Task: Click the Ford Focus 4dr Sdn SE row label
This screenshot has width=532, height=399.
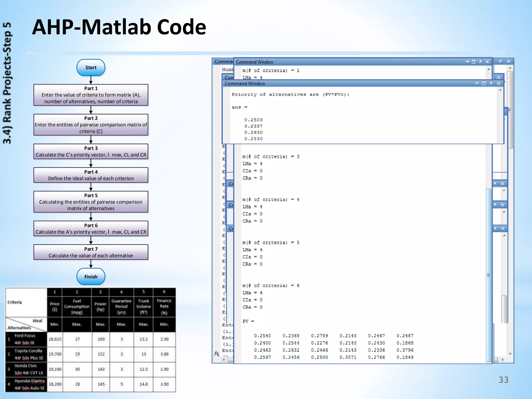Action: [26, 339]
